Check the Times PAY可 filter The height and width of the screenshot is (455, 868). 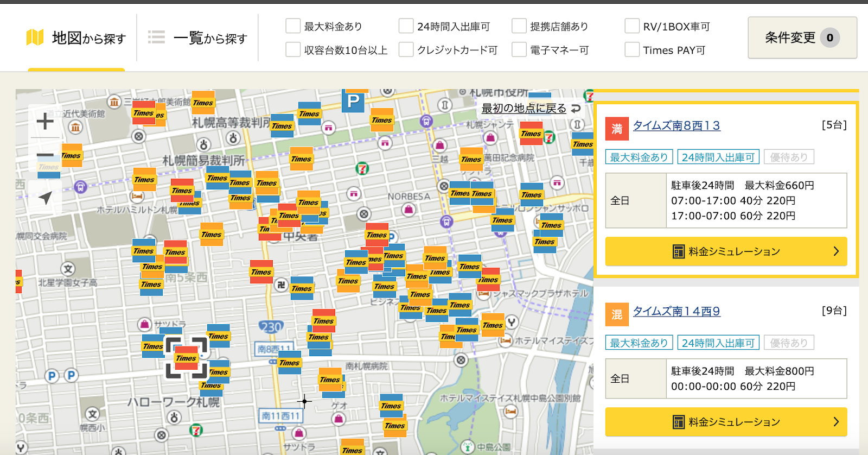pyautogui.click(x=632, y=50)
